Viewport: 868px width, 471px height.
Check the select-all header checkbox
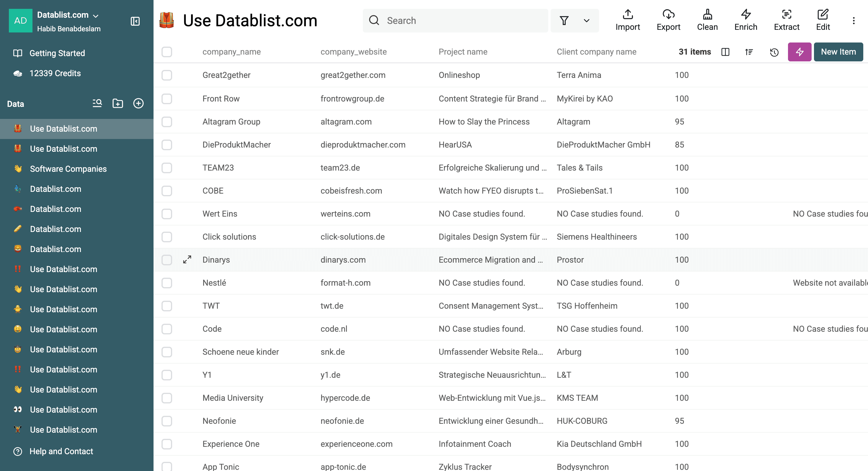[x=167, y=52]
